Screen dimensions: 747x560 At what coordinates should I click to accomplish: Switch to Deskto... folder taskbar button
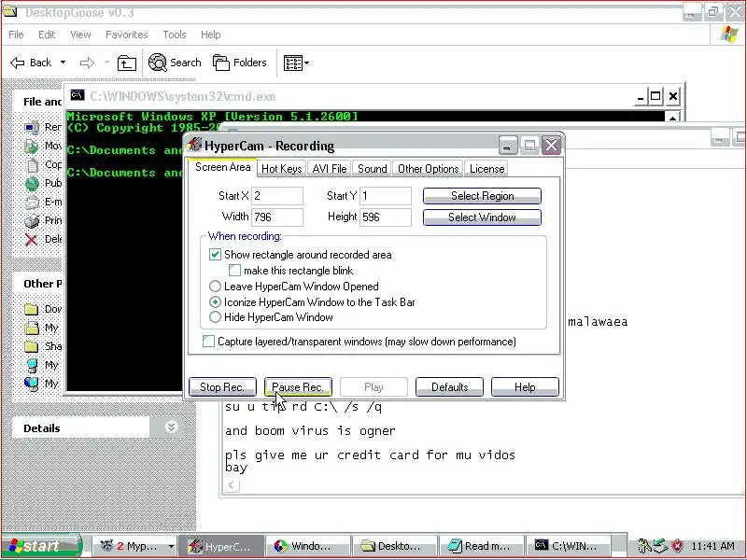pyautogui.click(x=394, y=546)
